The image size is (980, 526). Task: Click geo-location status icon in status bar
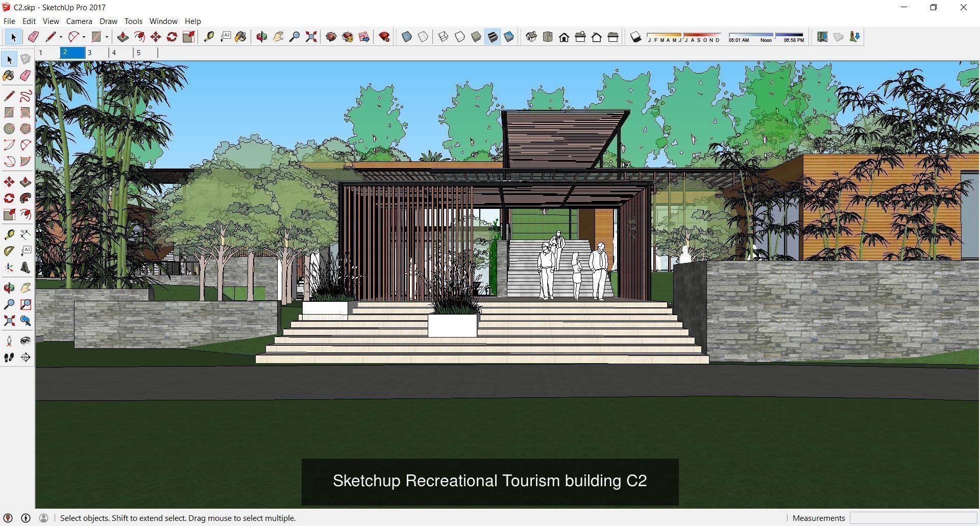pyautogui.click(x=8, y=518)
